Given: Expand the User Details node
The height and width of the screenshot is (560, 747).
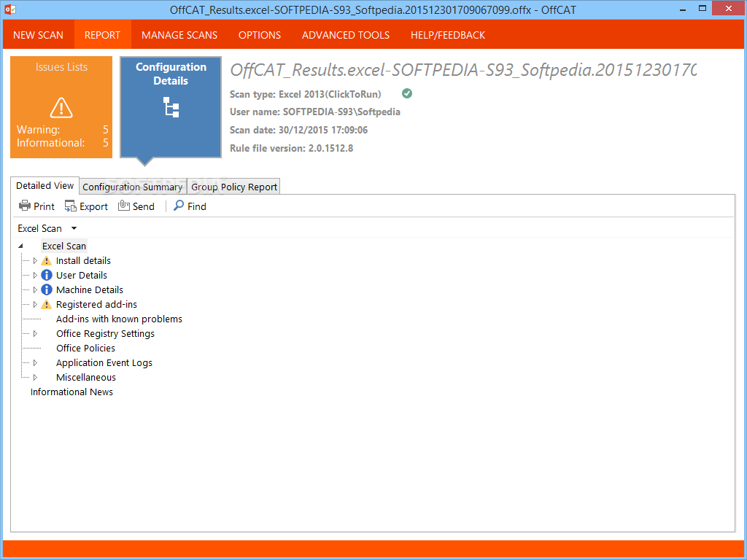Looking at the screenshot, I should pos(35,275).
